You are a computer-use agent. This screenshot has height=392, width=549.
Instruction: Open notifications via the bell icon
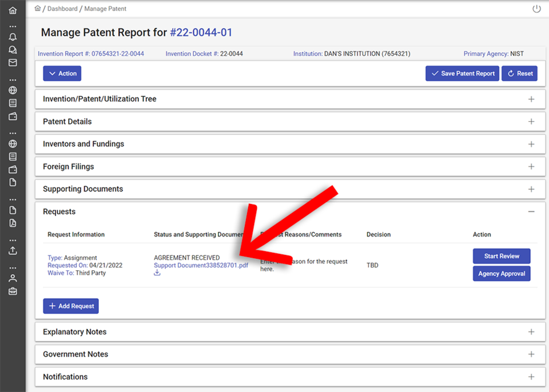pyautogui.click(x=13, y=37)
